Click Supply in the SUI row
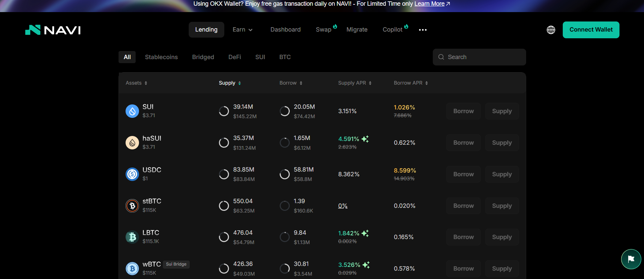644x279 pixels. click(502, 111)
